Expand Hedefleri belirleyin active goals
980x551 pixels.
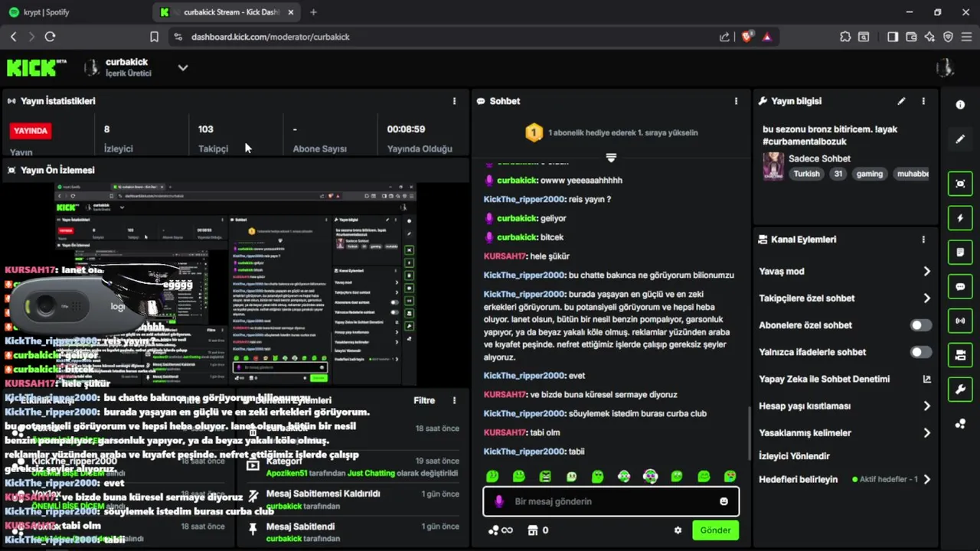pos(845,479)
